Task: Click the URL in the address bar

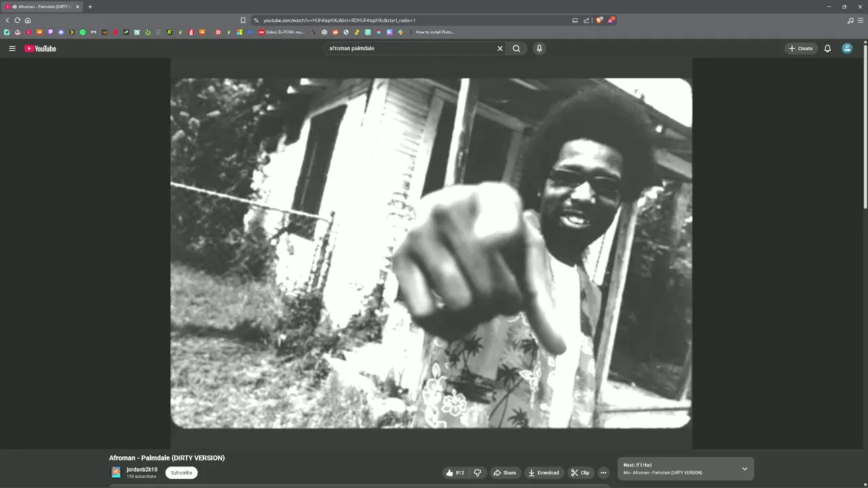Action: pyautogui.click(x=339, y=20)
